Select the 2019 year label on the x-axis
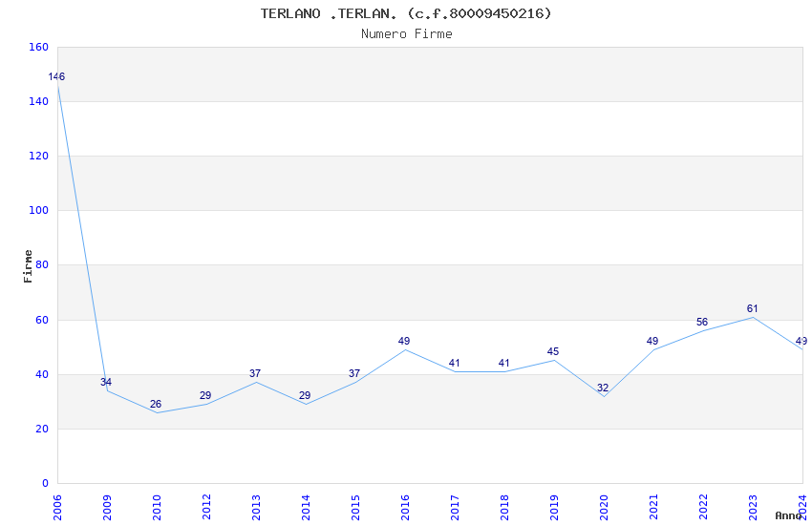 tap(554, 507)
